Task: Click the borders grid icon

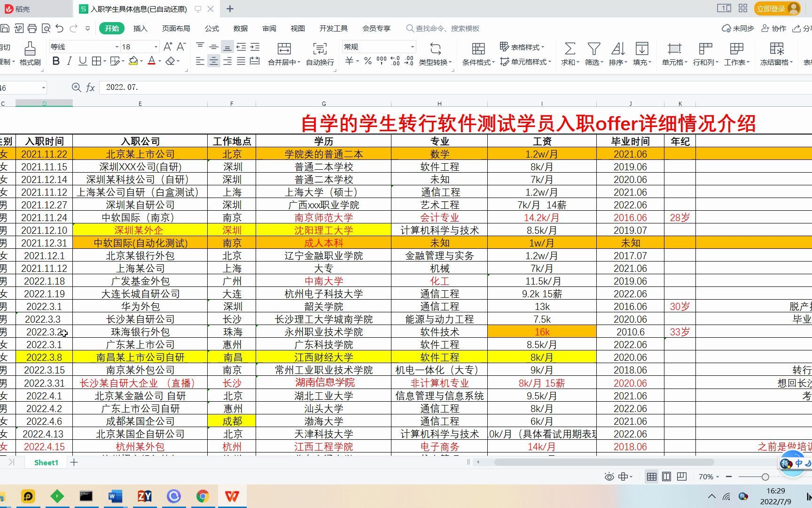Action: point(96,61)
